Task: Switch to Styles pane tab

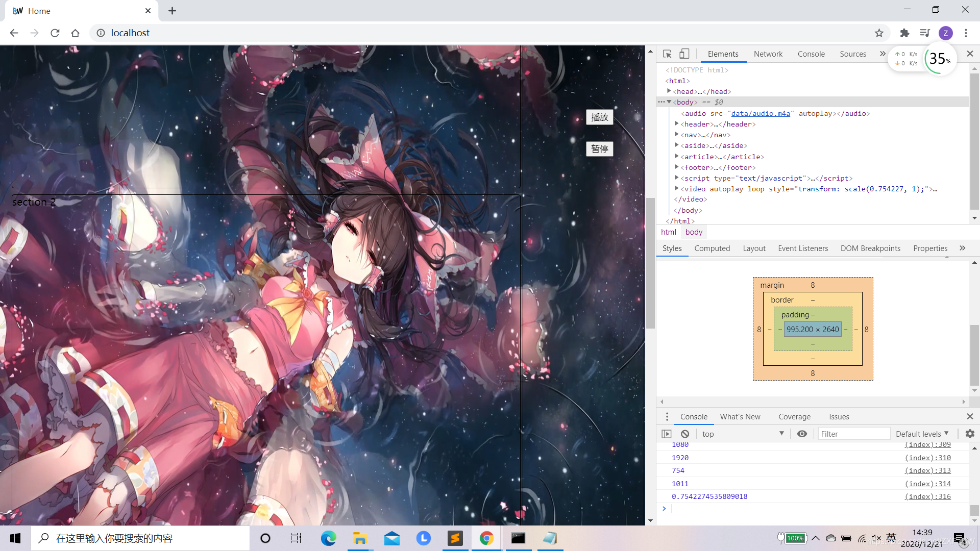Action: (672, 248)
